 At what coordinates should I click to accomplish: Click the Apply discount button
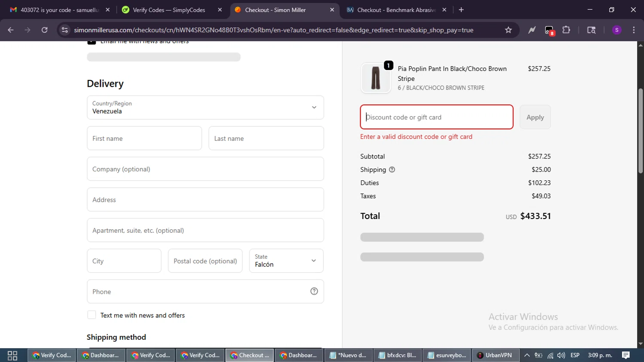tap(535, 117)
